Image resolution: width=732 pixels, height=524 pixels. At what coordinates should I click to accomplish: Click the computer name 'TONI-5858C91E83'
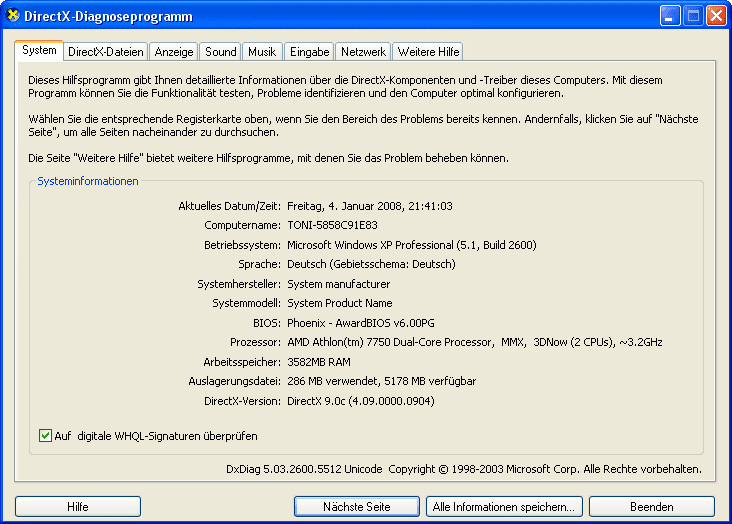pos(332,225)
